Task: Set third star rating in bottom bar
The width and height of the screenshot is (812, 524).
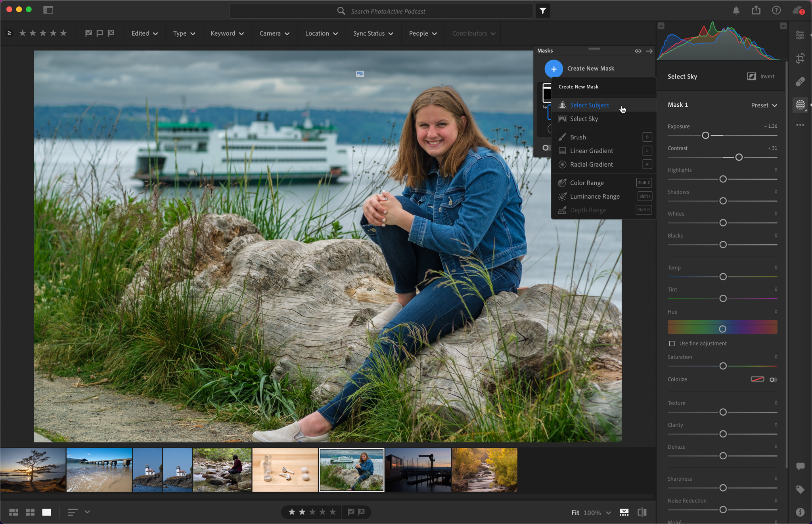Action: coord(312,512)
